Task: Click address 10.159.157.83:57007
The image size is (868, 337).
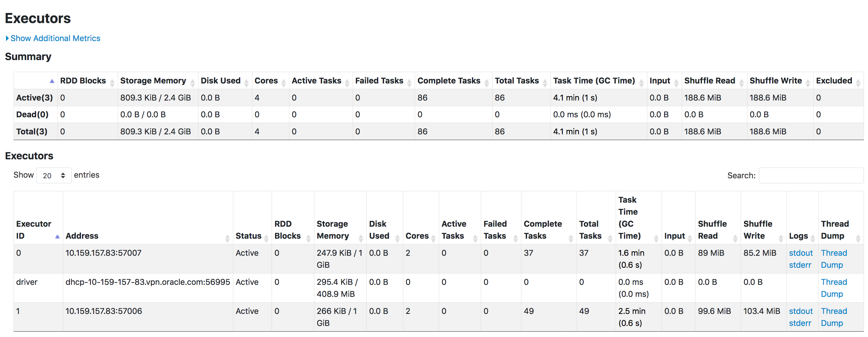Action: pos(104,253)
